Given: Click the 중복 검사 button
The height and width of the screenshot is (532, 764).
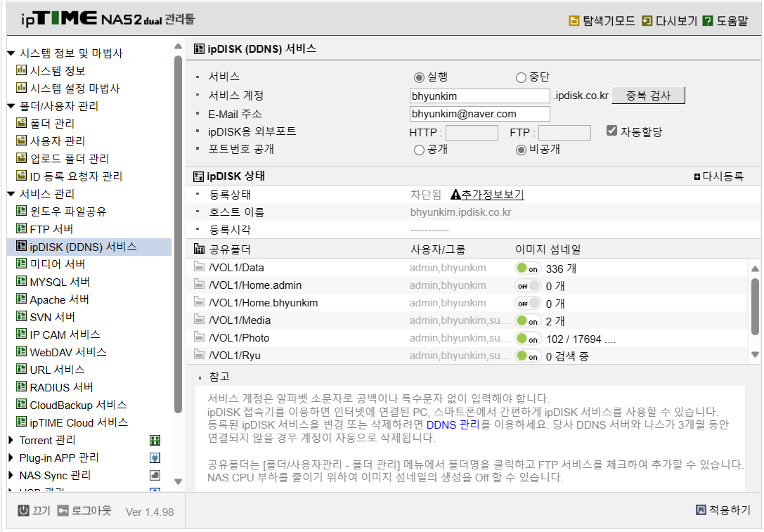Looking at the screenshot, I should click(x=648, y=96).
